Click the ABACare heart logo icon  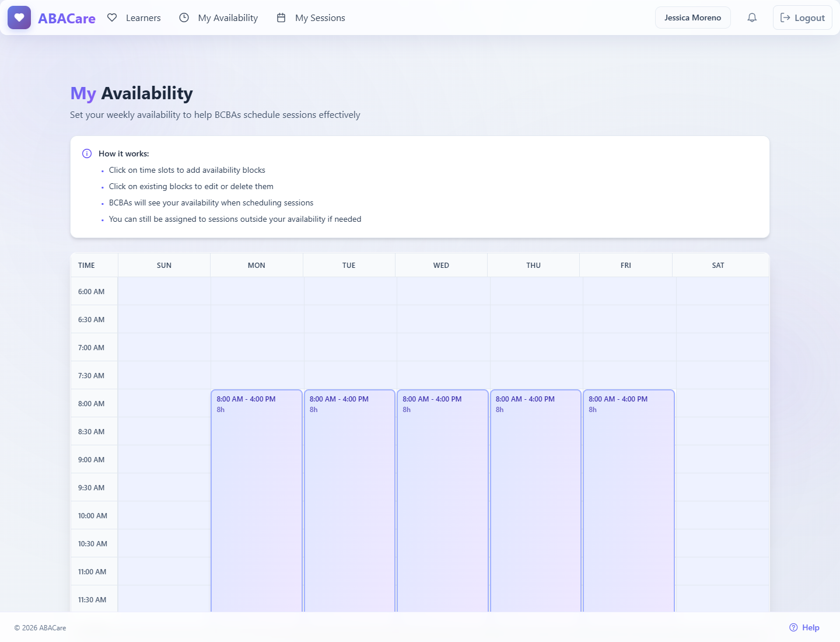point(19,18)
